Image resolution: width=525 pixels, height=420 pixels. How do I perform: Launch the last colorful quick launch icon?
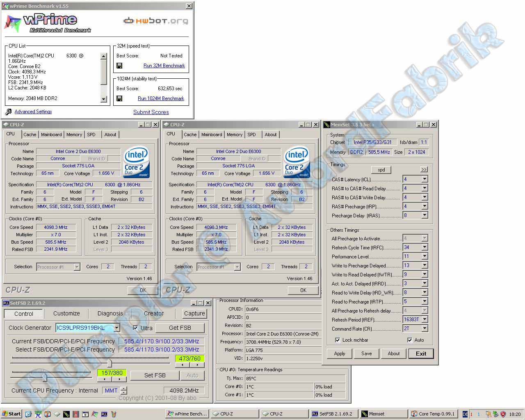click(114, 414)
